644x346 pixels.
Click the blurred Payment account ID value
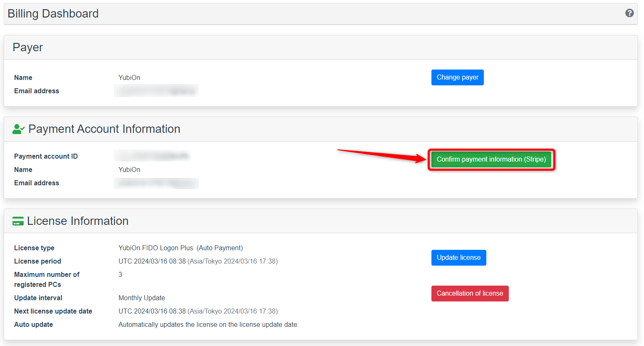tap(152, 156)
